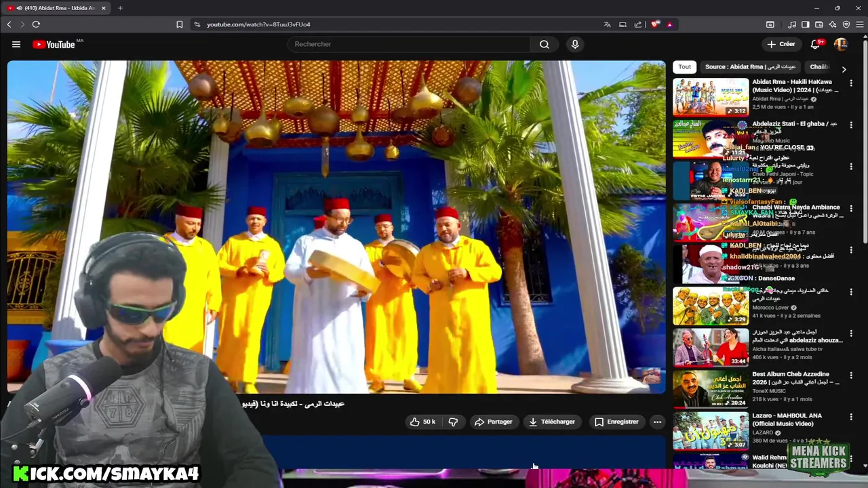Click the translate page icon
Viewport: 868px width, 488px height.
pos(608,24)
